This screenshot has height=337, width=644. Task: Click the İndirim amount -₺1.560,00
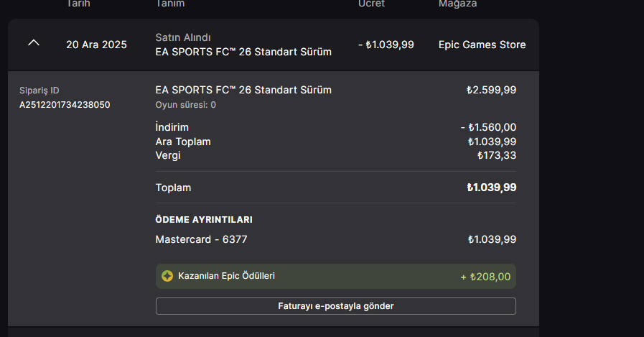488,127
